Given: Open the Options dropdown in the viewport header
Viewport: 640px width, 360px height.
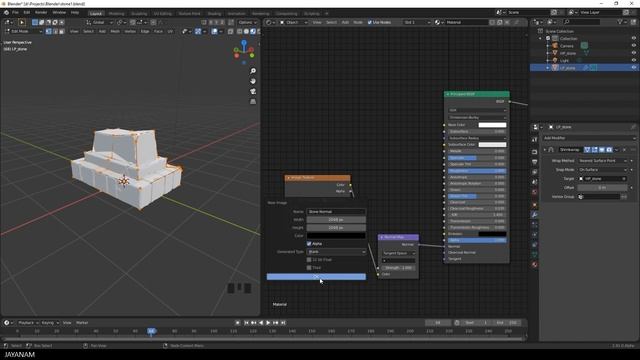Looking at the screenshot, I should [x=247, y=22].
